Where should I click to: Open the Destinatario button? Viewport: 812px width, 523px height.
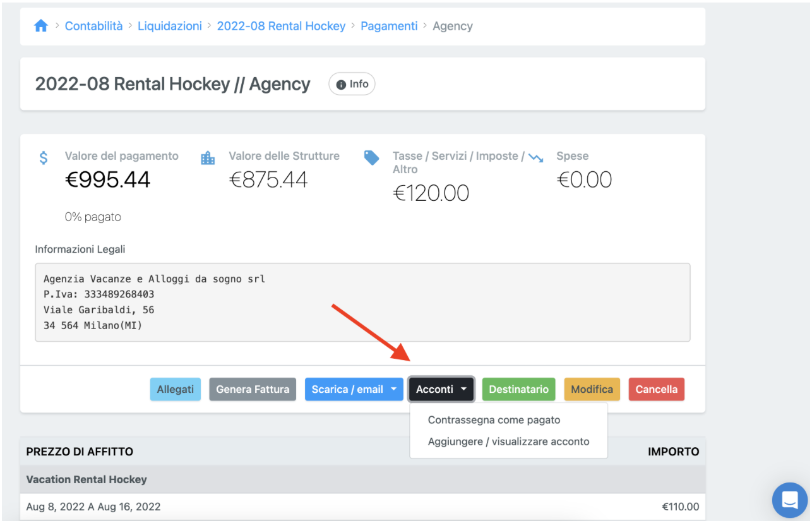coord(518,389)
